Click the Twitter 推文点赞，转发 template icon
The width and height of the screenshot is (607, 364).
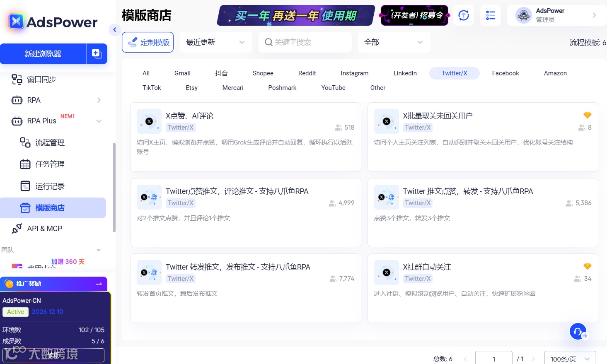(x=387, y=197)
